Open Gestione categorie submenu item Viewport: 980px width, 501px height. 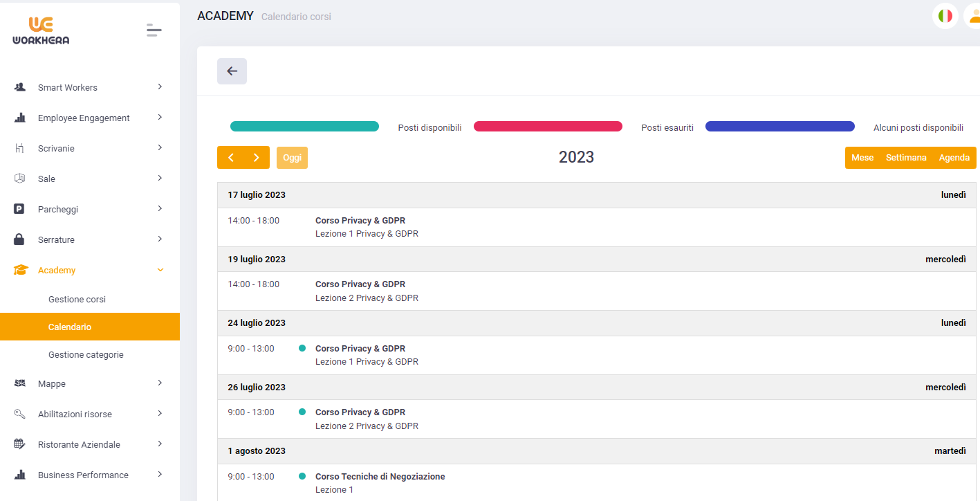point(86,355)
